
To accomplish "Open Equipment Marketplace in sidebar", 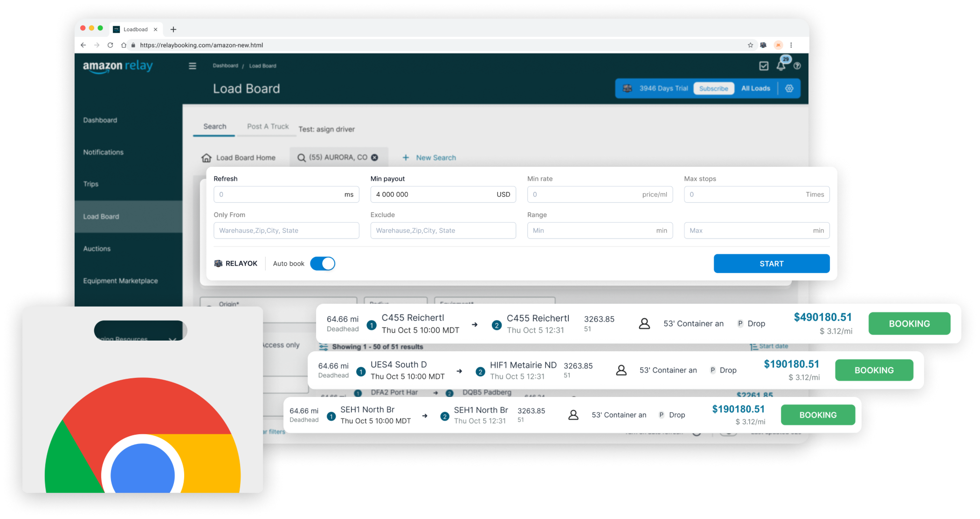I will point(120,281).
